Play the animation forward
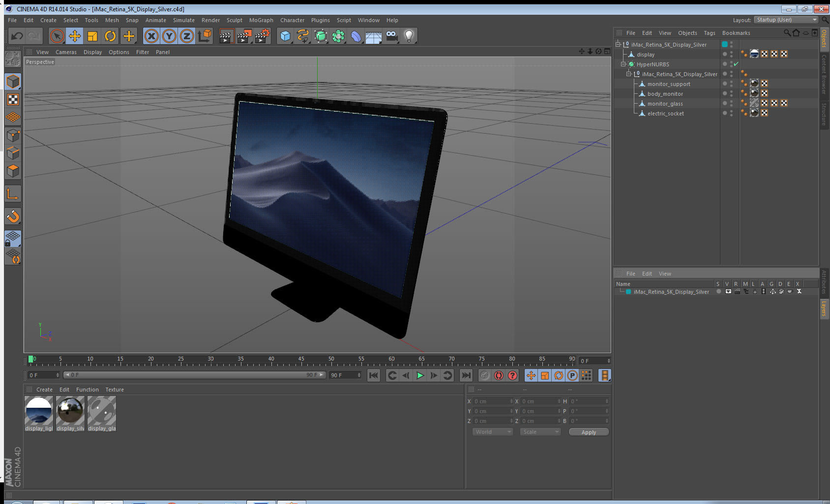This screenshot has height=504, width=830. (x=420, y=375)
